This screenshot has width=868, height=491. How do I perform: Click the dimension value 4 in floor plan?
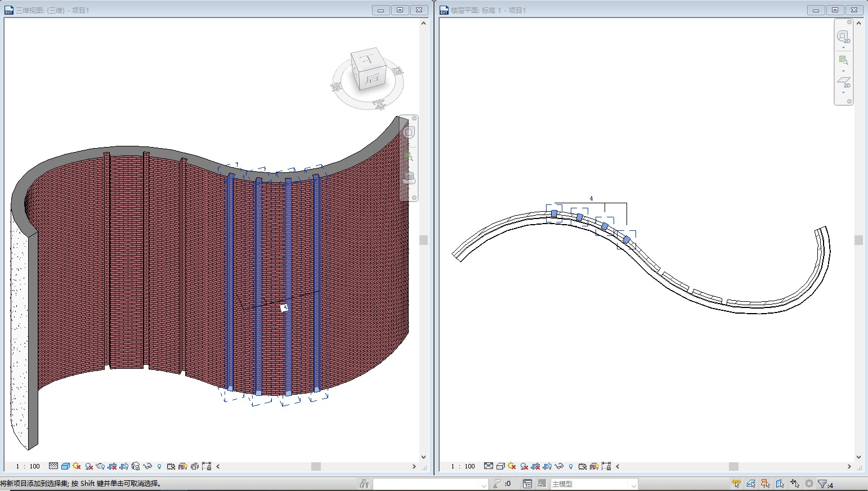(591, 198)
